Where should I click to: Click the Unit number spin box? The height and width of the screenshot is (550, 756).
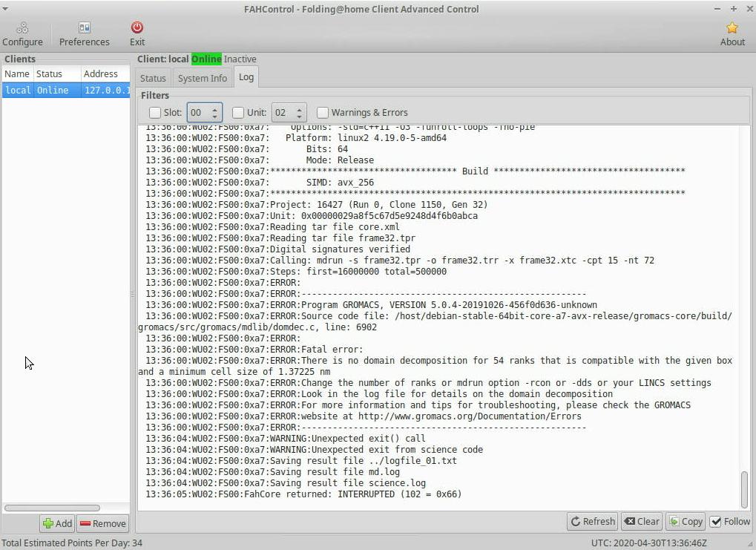pos(289,112)
